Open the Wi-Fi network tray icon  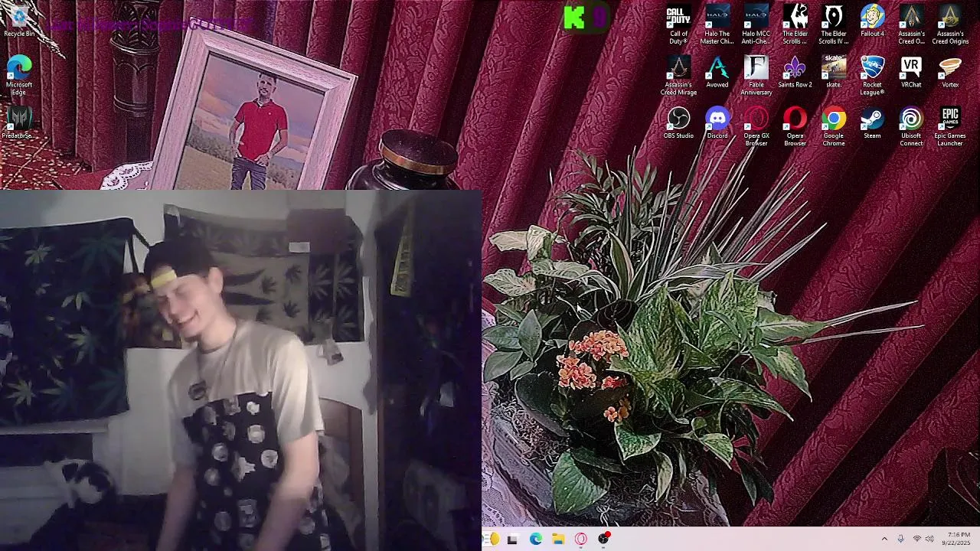click(x=916, y=540)
